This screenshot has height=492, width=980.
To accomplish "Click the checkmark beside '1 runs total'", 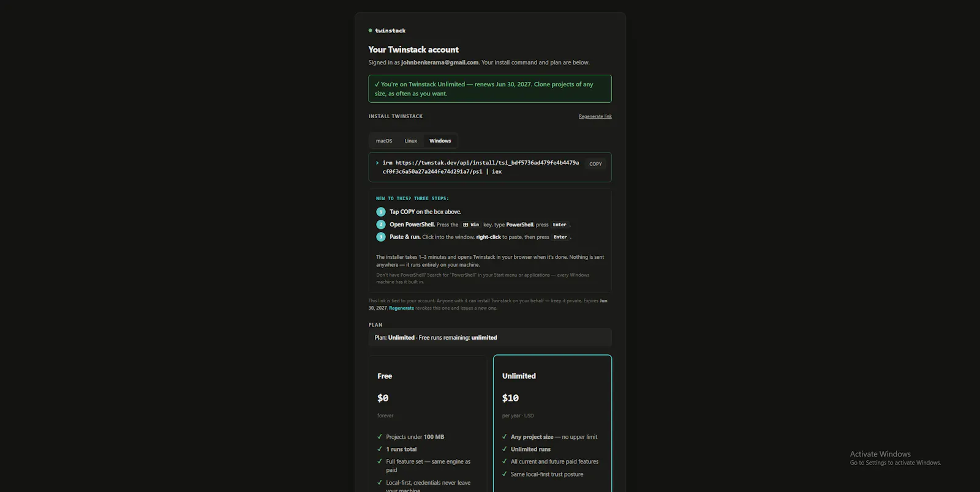I will (380, 449).
